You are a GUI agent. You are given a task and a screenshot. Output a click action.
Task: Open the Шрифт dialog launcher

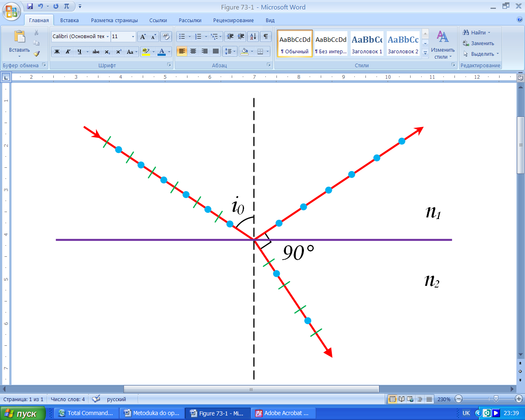tap(169, 65)
